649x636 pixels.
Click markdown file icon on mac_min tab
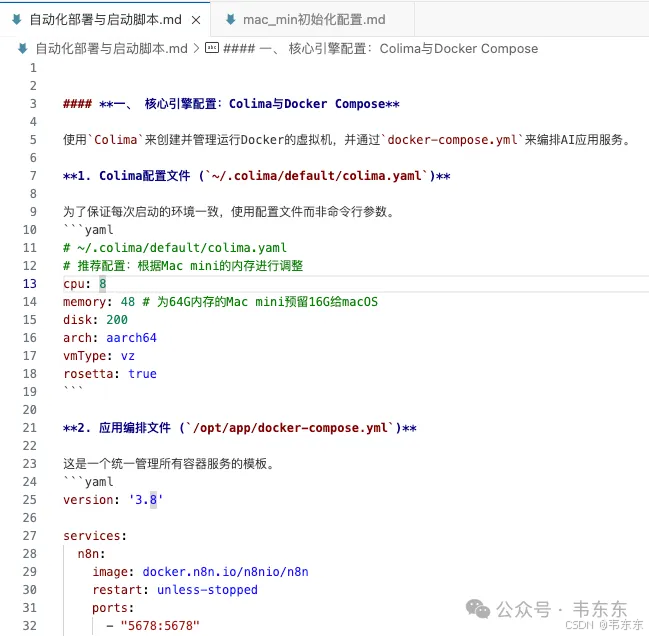coord(231,19)
